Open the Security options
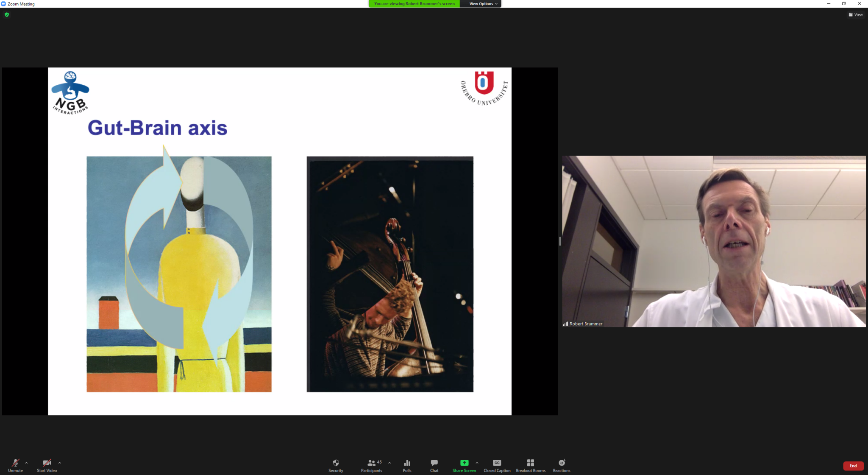The width and height of the screenshot is (868, 475). tap(336, 465)
